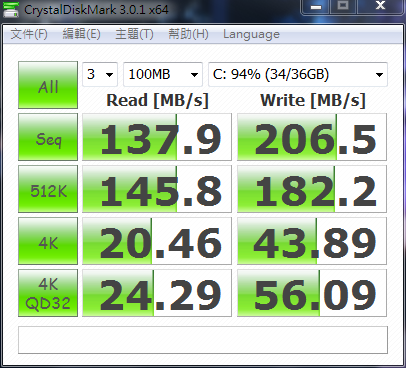Image resolution: width=406 pixels, height=368 pixels.
Task: Select the 4K QD32 write value 56.09
Action: point(312,293)
